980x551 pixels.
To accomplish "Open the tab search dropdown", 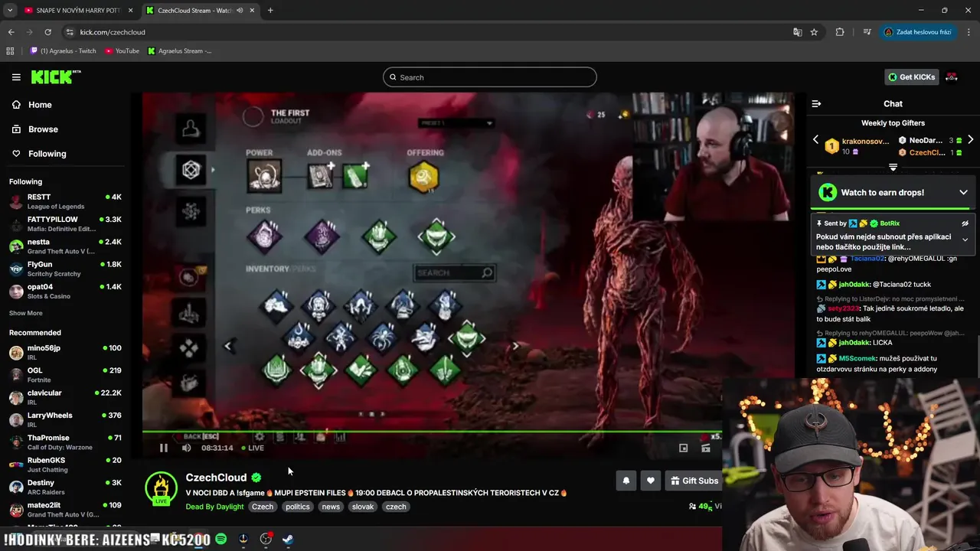I will (x=9, y=11).
